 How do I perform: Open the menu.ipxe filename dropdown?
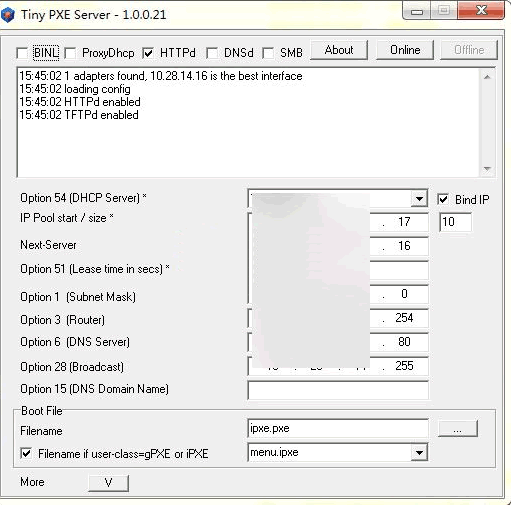point(419,452)
